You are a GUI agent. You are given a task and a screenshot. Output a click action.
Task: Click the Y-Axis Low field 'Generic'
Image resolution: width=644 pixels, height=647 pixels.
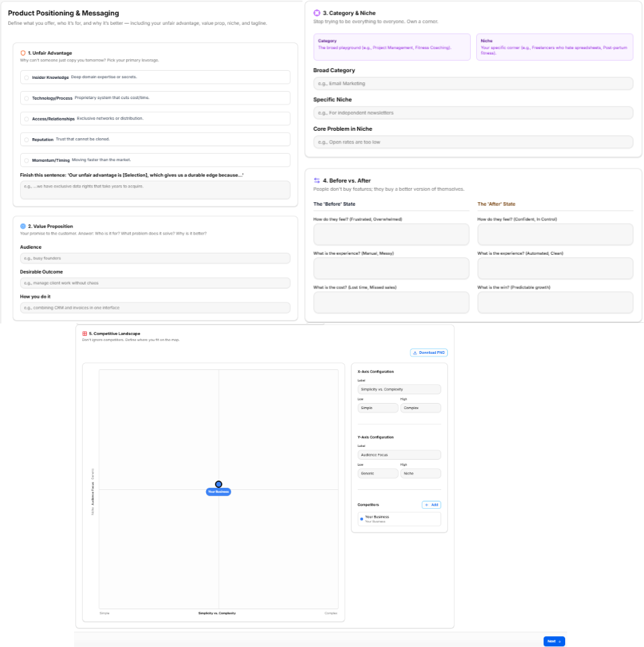378,474
